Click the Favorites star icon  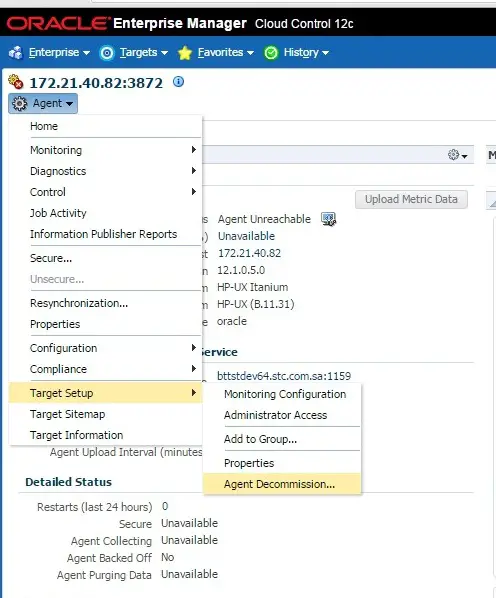pos(185,53)
